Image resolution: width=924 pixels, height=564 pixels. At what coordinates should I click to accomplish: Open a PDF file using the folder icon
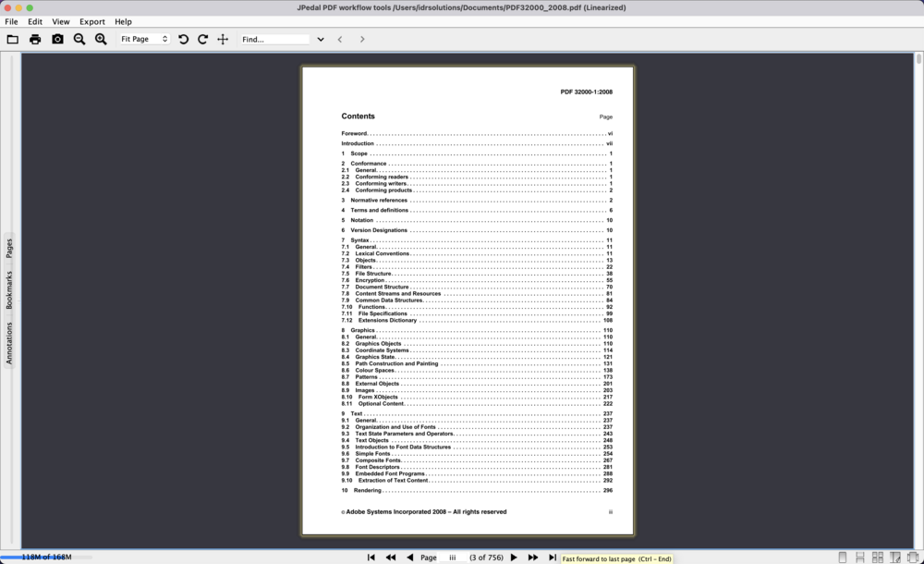coord(12,39)
